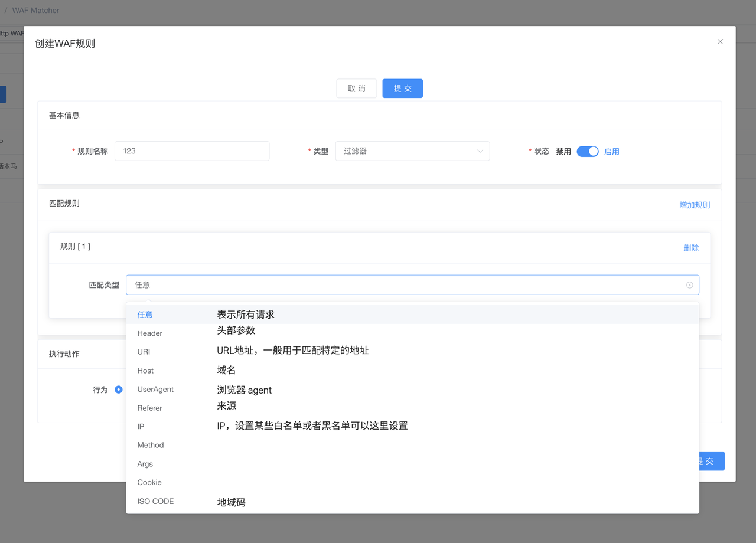This screenshot has height=543, width=756.
Task: Select IP match type option
Action: pyautogui.click(x=141, y=427)
